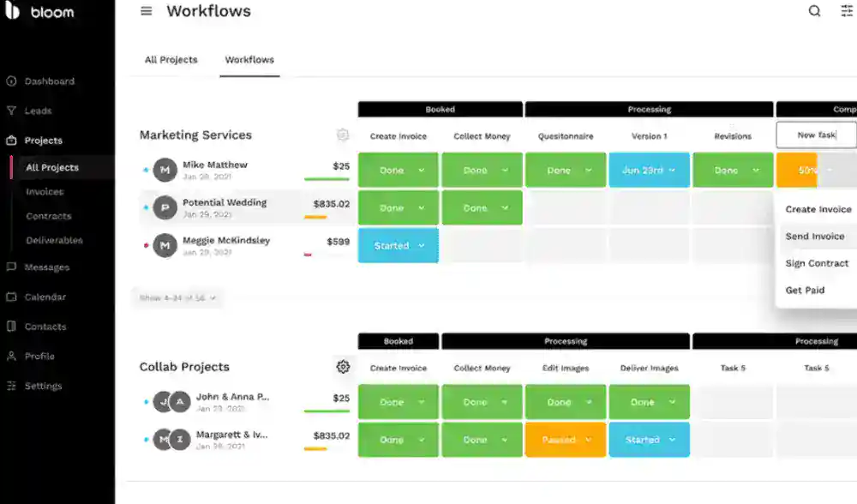Click Mike Matthew project name
The width and height of the screenshot is (857, 504).
[215, 165]
